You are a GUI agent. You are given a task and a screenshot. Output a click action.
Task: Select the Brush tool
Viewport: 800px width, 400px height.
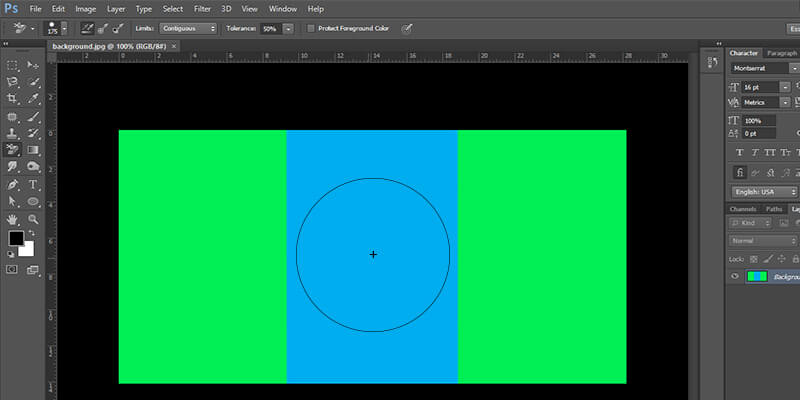click(33, 117)
